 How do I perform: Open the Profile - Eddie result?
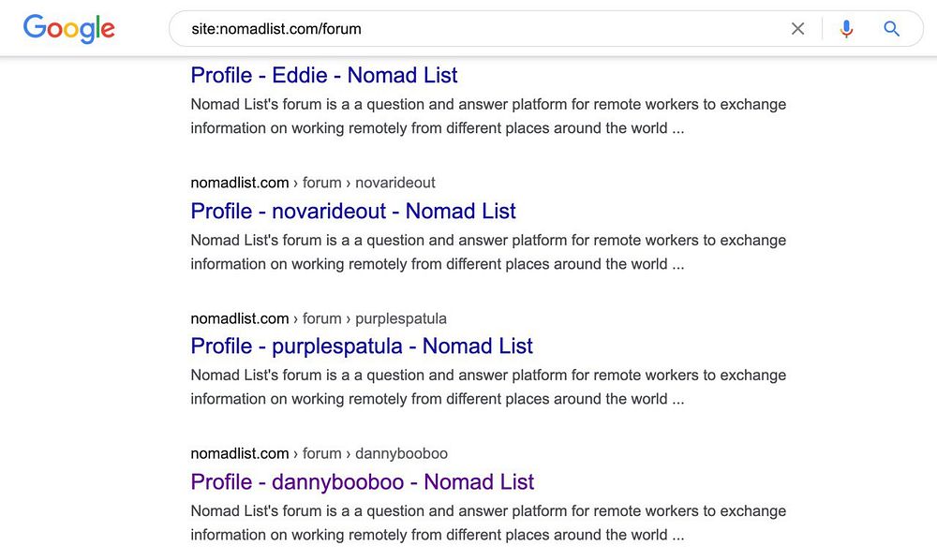(324, 75)
